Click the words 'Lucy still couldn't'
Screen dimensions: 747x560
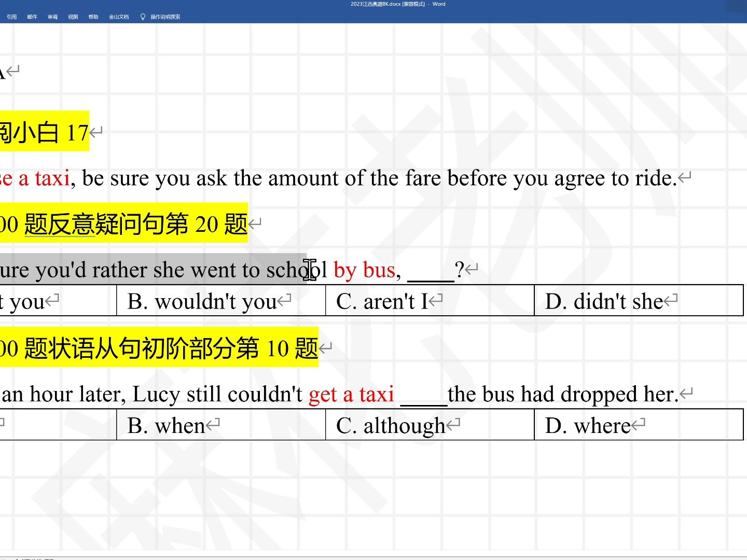point(217,395)
